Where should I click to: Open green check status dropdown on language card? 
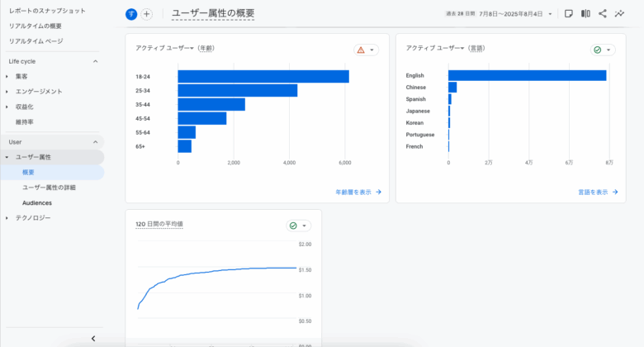click(603, 50)
